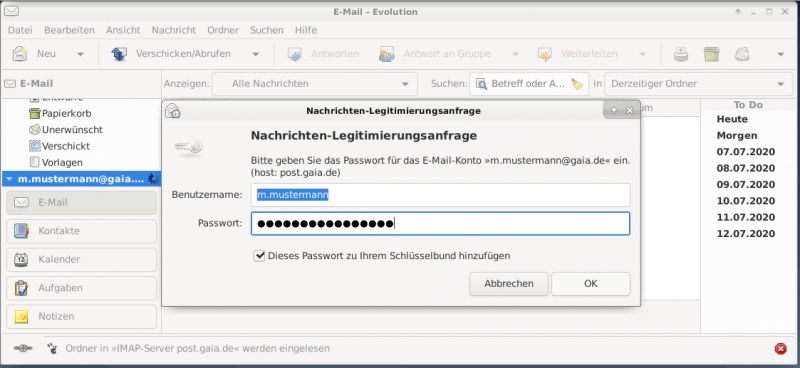Open the Antwort an Gruppe dropdown arrow

point(515,54)
